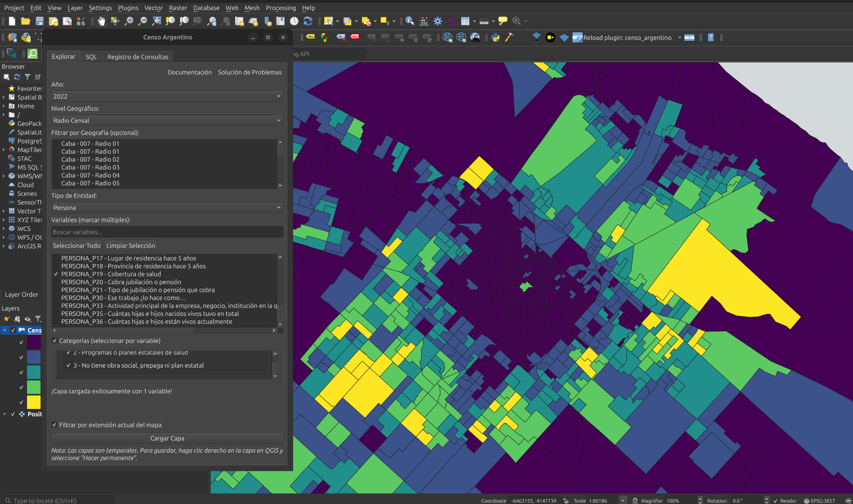Screen dimensions: 853x504
Task: Show statistical summary panel
Action: click(x=451, y=21)
